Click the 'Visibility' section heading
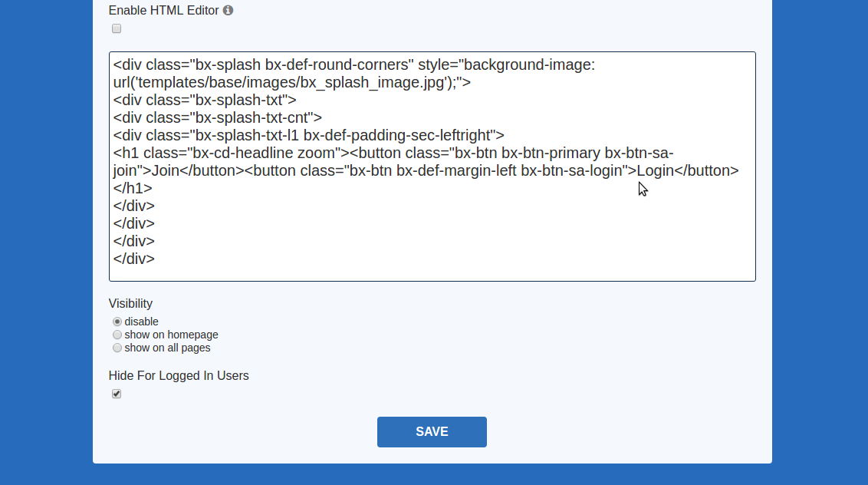This screenshot has width=868, height=485. pyautogui.click(x=130, y=303)
